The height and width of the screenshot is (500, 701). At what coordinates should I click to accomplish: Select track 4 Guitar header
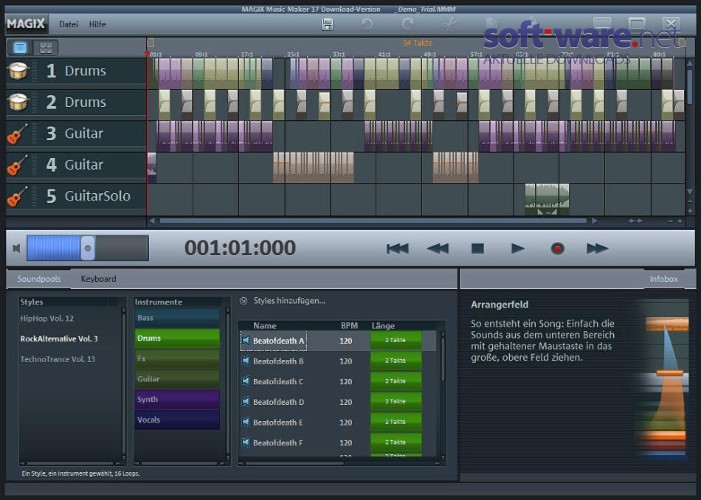[76, 165]
